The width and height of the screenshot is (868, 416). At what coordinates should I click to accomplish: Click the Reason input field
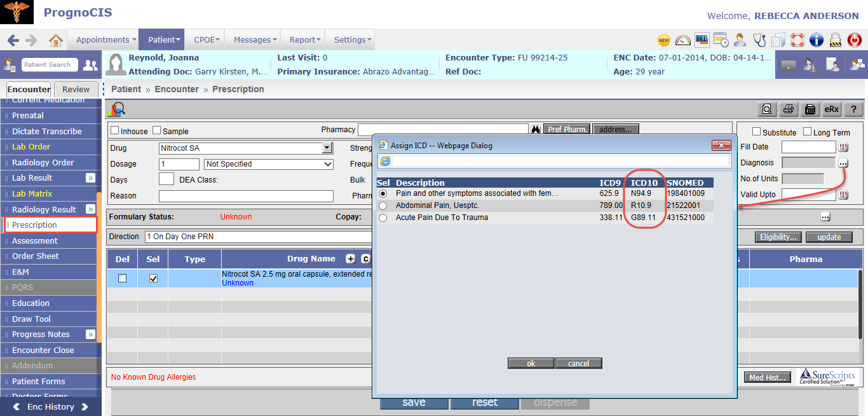[246, 196]
